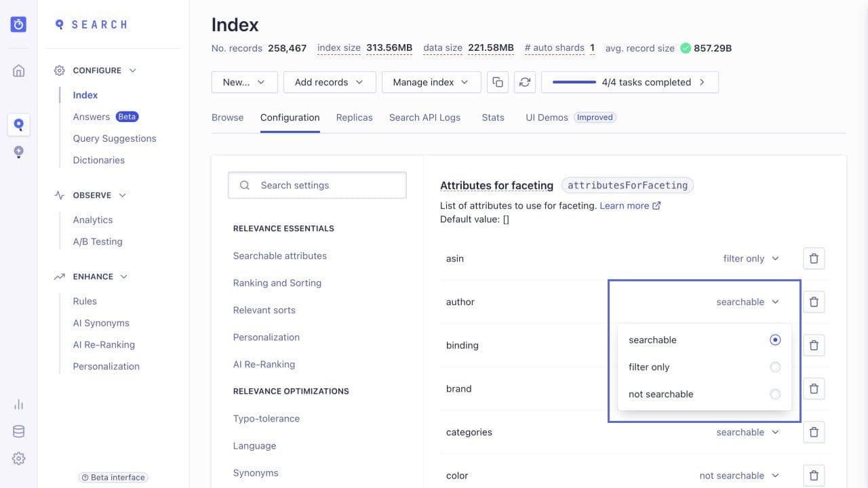Click the Algolia logo icon at top-left
This screenshot has width=868, height=488.
pyautogui.click(x=18, y=24)
